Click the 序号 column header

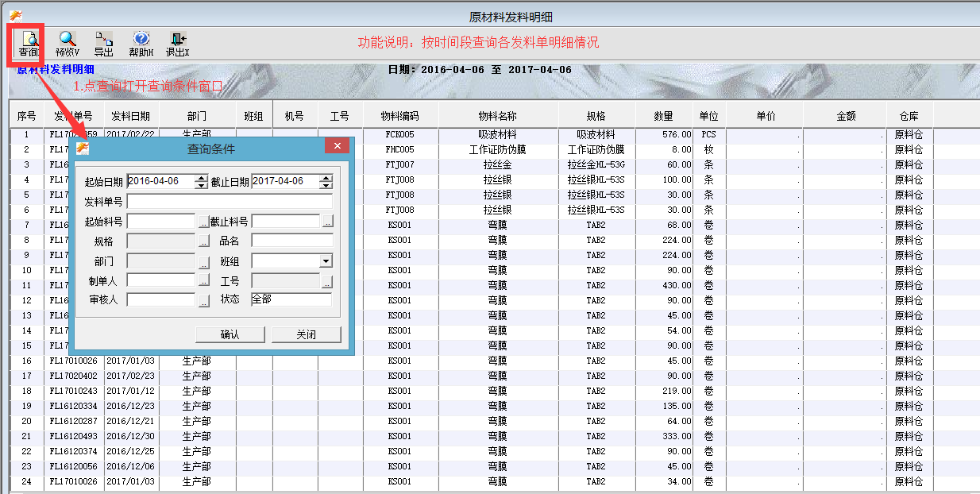pyautogui.click(x=27, y=116)
